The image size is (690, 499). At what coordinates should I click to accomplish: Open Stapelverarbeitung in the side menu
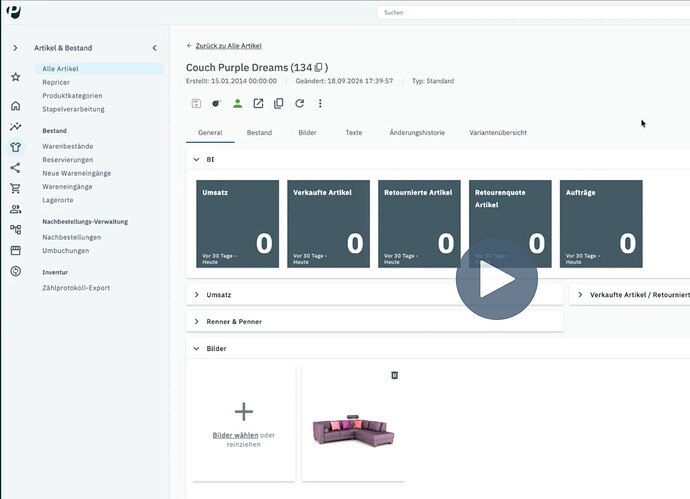click(73, 109)
